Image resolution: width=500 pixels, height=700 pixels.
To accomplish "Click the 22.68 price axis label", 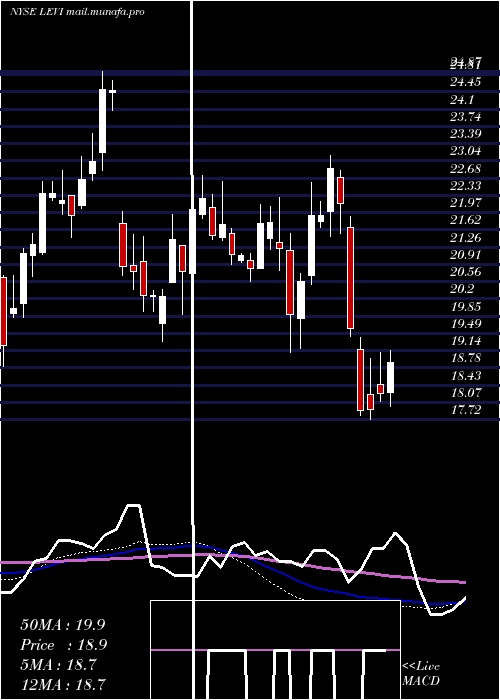I will [465, 168].
